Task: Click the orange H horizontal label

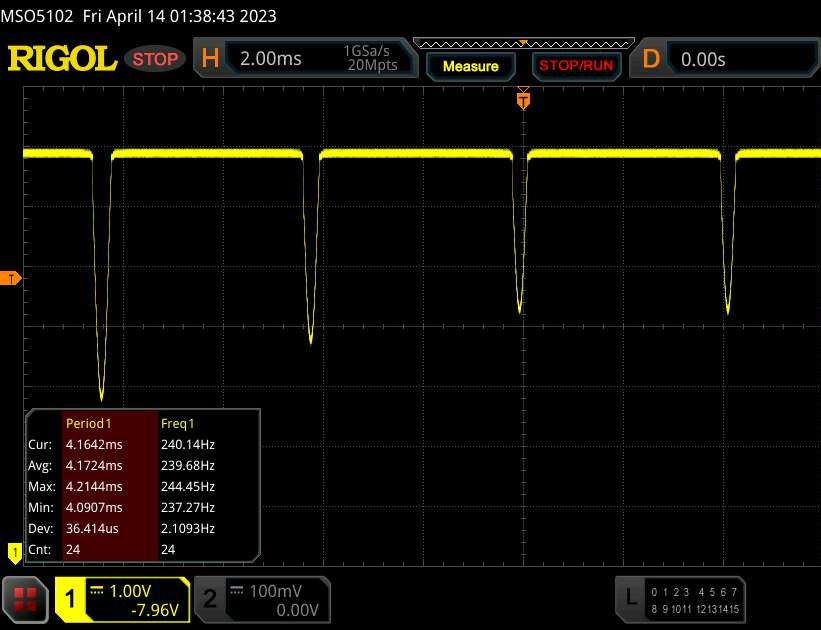Action: [x=210, y=58]
